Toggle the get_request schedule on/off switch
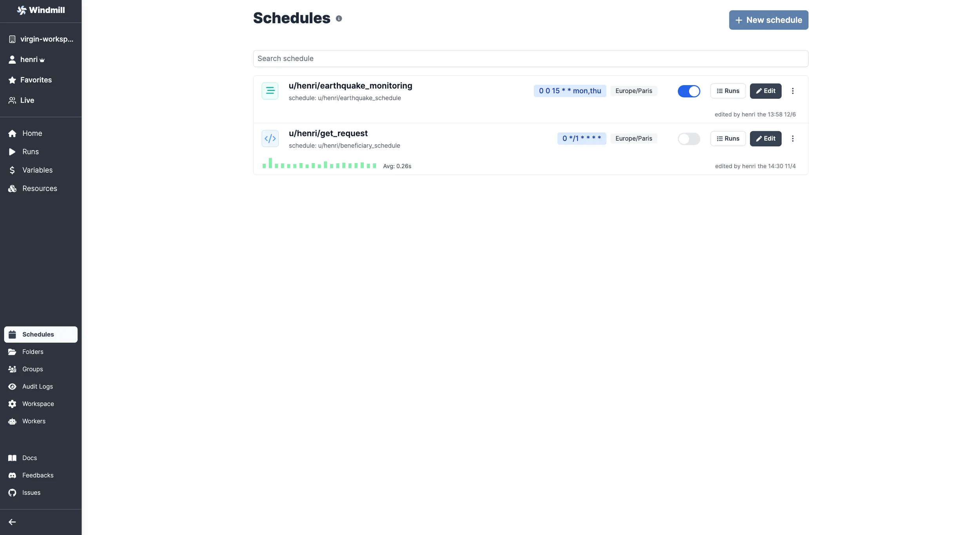 pyautogui.click(x=689, y=138)
